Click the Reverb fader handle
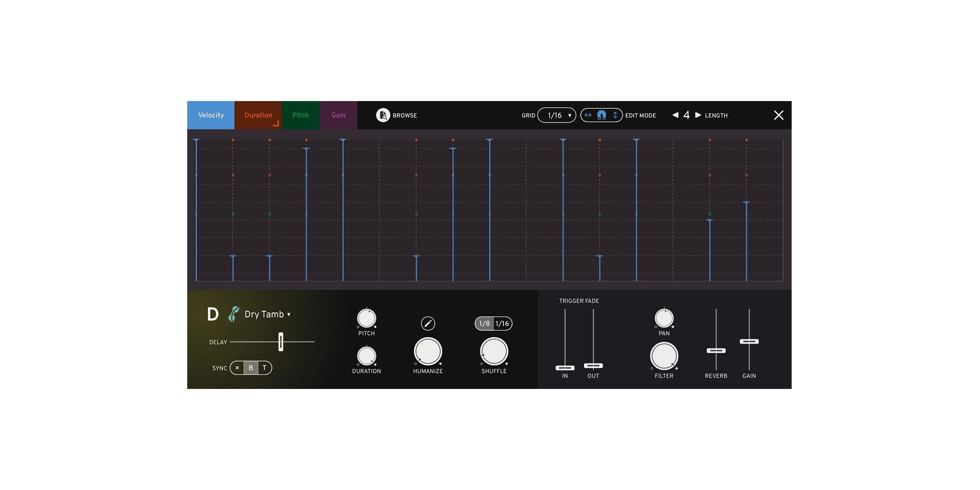This screenshot has width=980, height=490. (716, 351)
